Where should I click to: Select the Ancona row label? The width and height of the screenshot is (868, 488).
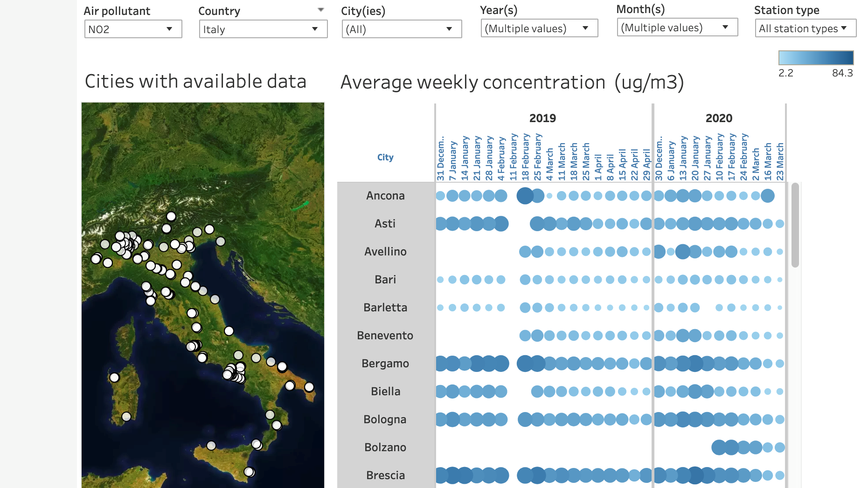(385, 196)
